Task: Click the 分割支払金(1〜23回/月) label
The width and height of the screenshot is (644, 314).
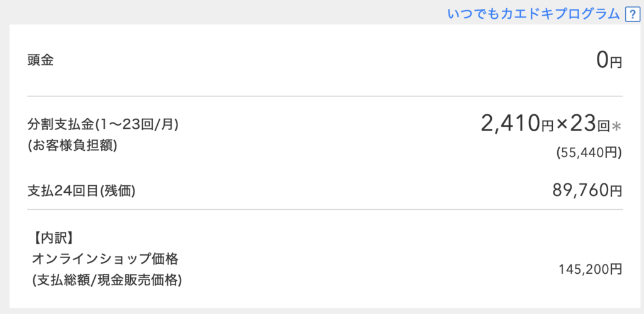Action: point(103,124)
